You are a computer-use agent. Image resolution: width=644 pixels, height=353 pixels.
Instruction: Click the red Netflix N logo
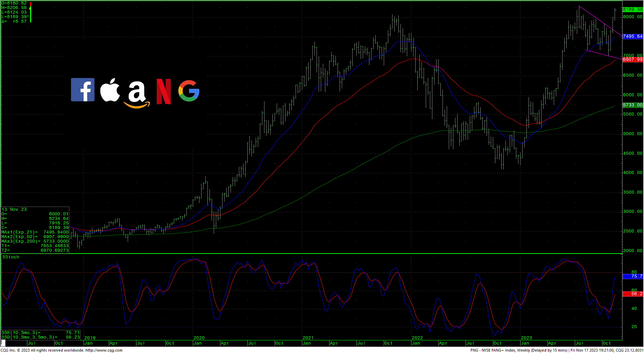click(x=163, y=91)
